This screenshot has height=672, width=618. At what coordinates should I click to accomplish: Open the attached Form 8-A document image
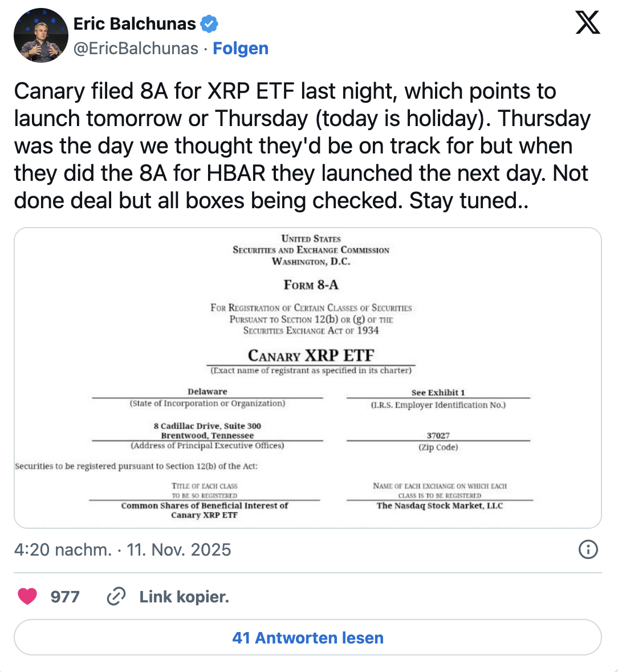point(308,378)
